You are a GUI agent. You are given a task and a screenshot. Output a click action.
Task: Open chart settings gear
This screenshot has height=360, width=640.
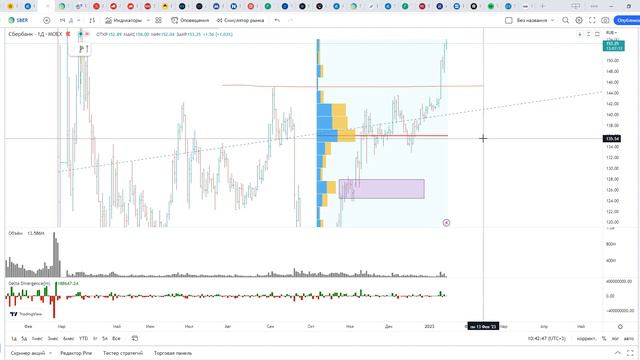(579, 20)
